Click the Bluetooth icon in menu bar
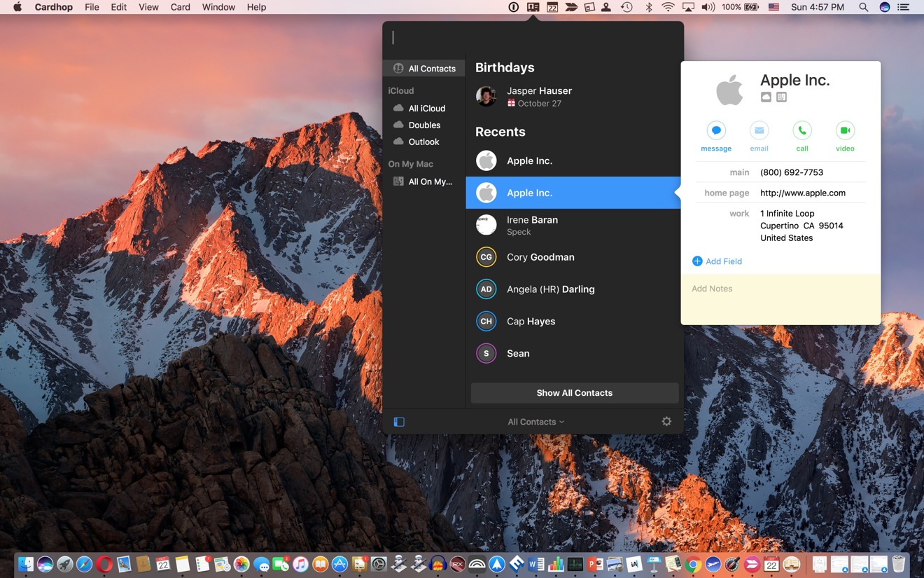Screen dimensions: 924x578 point(649,7)
